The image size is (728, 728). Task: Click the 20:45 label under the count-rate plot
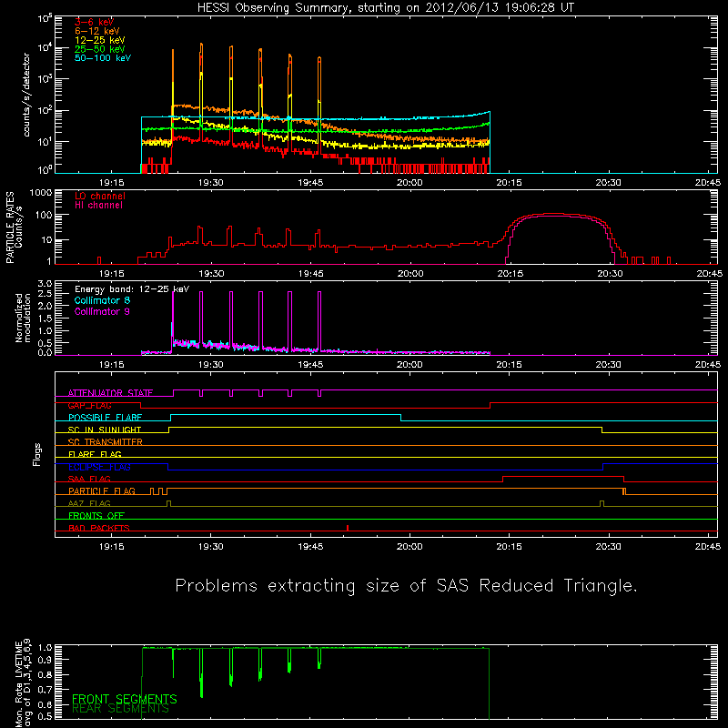point(708,183)
